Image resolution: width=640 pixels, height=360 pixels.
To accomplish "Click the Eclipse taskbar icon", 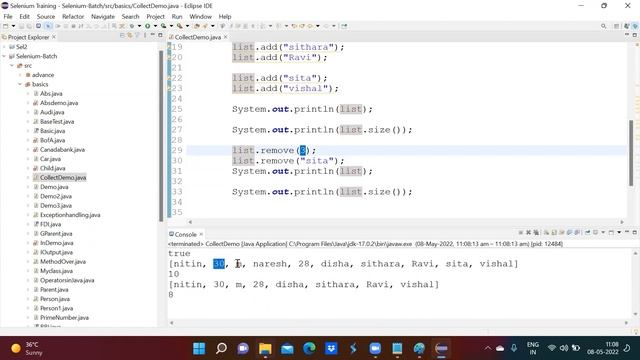I will point(441,348).
